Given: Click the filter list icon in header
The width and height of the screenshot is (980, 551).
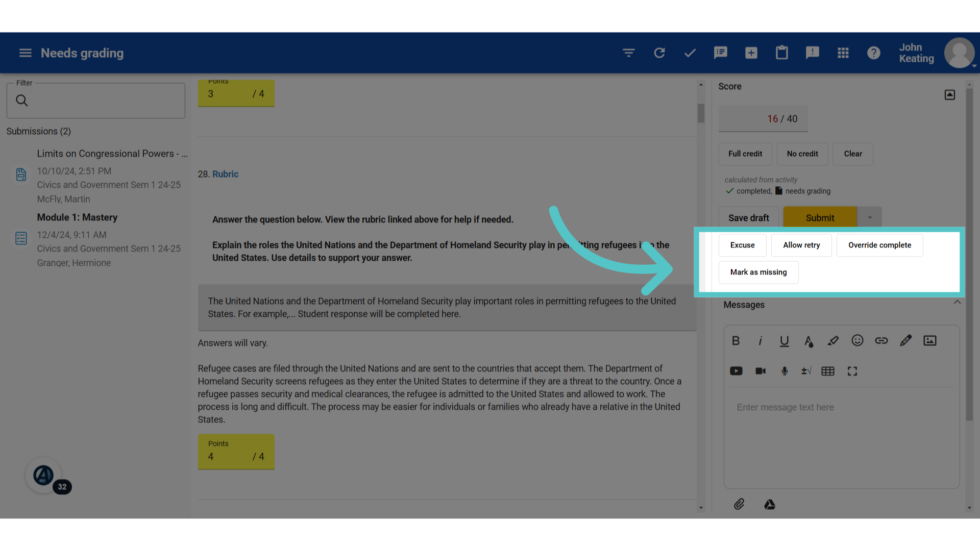Looking at the screenshot, I should (629, 53).
